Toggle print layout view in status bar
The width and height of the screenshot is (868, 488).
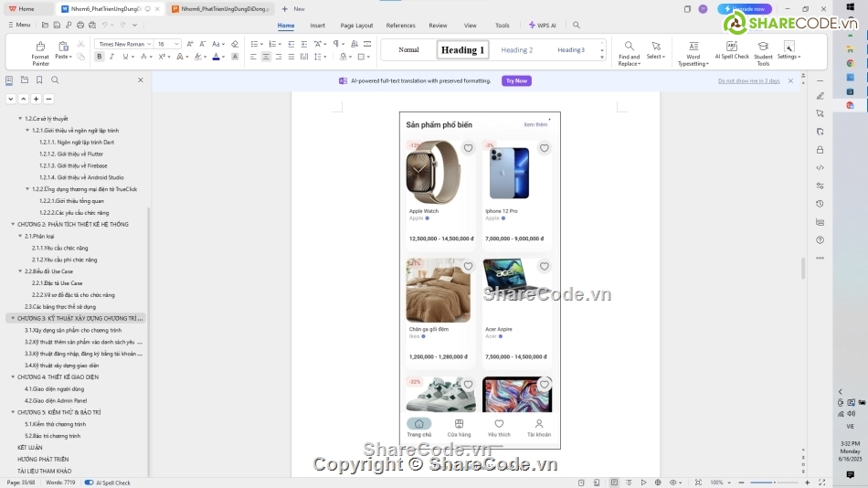(x=614, y=483)
